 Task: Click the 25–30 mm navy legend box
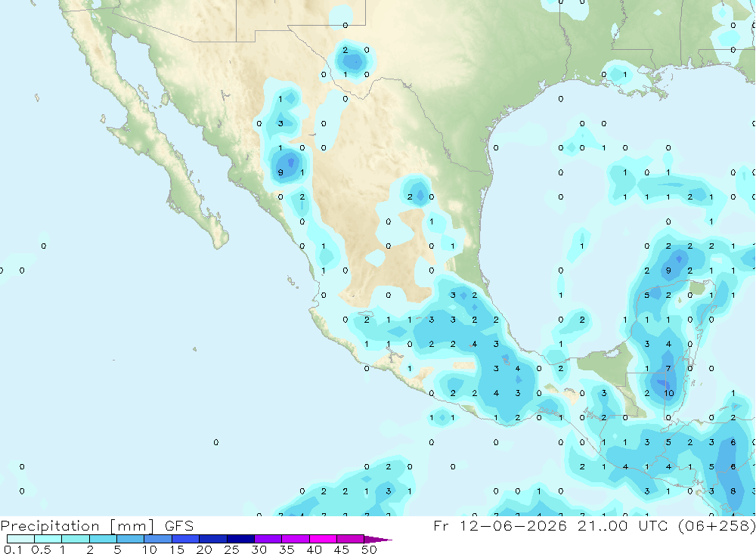[x=240, y=539]
